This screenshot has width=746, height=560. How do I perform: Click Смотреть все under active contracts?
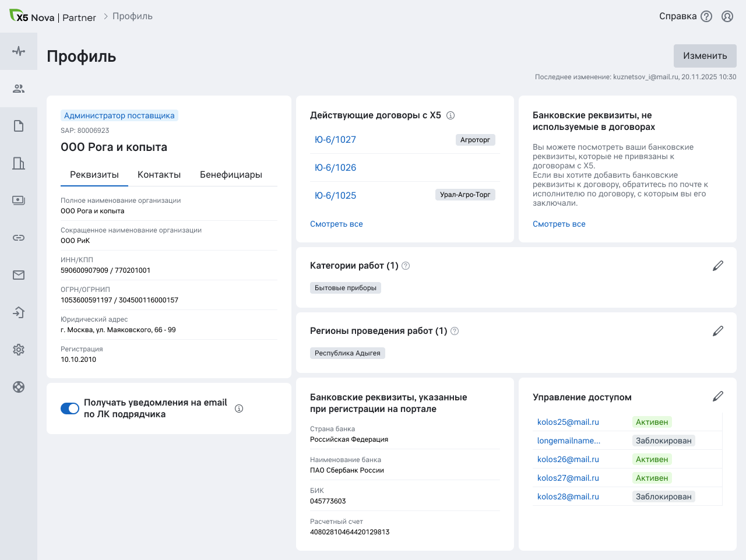click(336, 224)
